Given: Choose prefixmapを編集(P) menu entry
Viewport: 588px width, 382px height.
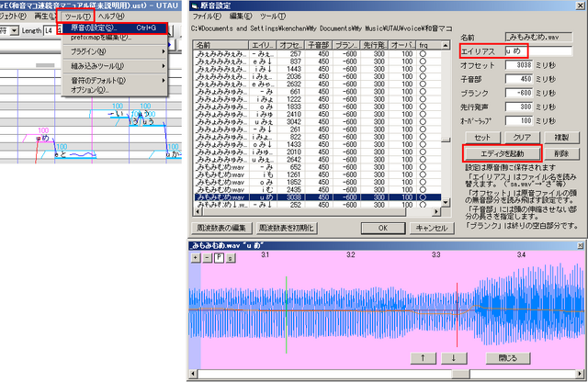Looking at the screenshot, I should tap(101, 38).
